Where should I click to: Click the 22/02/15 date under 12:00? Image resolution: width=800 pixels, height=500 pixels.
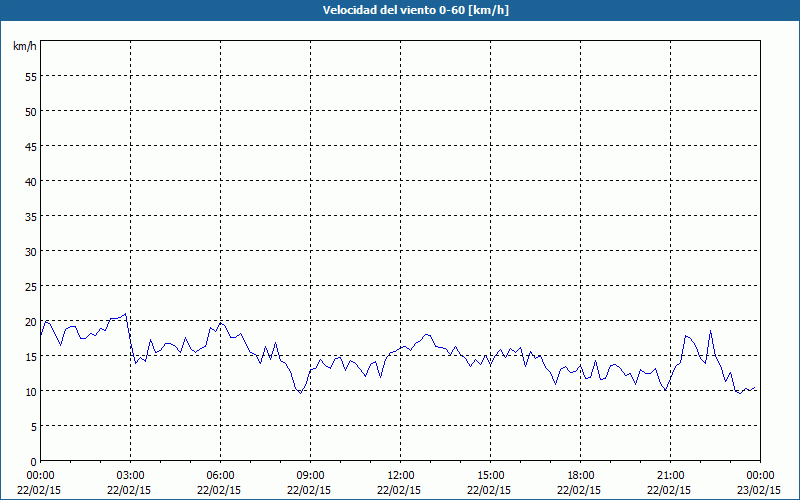[x=399, y=490]
